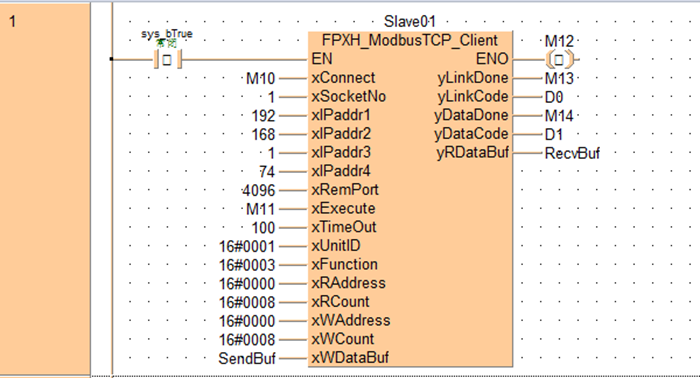Click the M11 variable at xExecute
Screen dimensions: 700x378
pos(260,209)
